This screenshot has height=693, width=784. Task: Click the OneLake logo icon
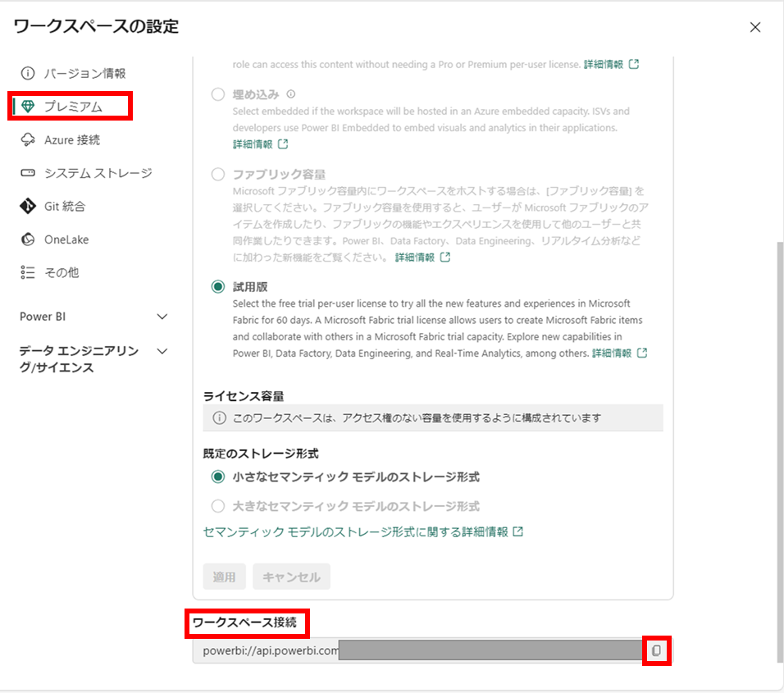pos(28,239)
